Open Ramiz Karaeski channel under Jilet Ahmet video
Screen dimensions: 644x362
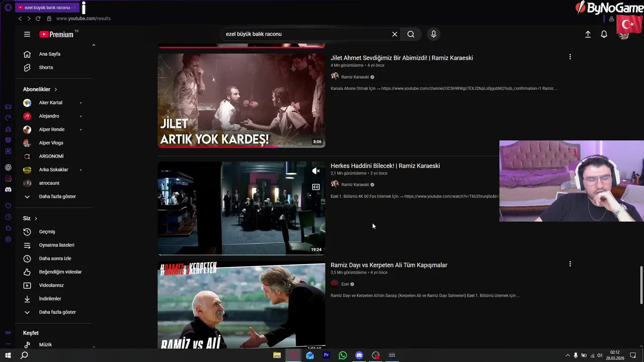[x=355, y=77]
